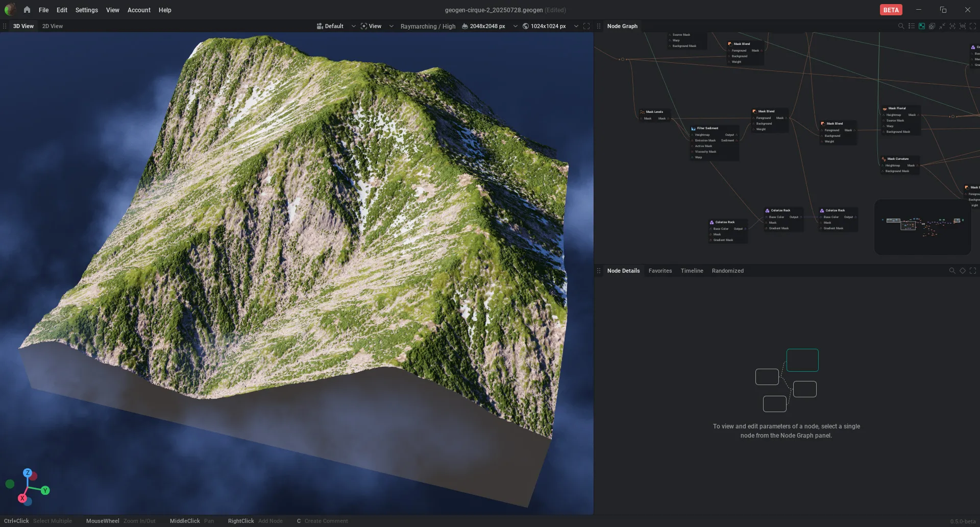Viewport: 980px width, 527px height.
Task: Click the collapse arrows icon in Node Graph
Action: pyautogui.click(x=942, y=26)
